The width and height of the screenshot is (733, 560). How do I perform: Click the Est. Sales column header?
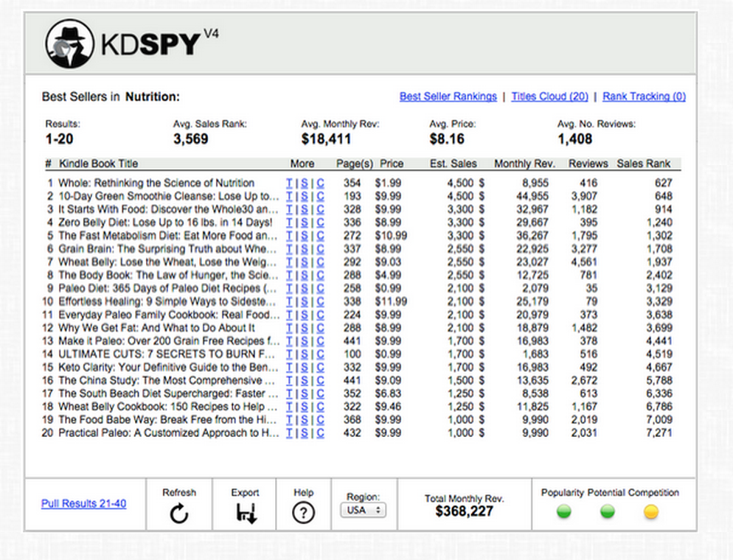(453, 164)
